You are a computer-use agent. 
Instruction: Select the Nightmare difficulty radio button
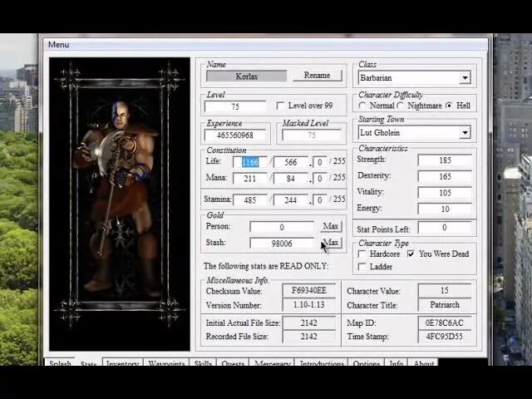pos(401,106)
